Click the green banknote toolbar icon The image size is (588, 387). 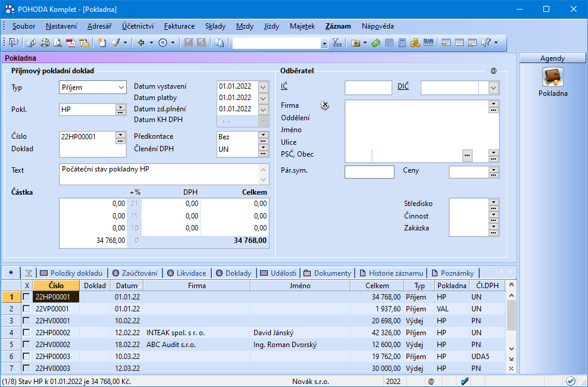tap(376, 43)
